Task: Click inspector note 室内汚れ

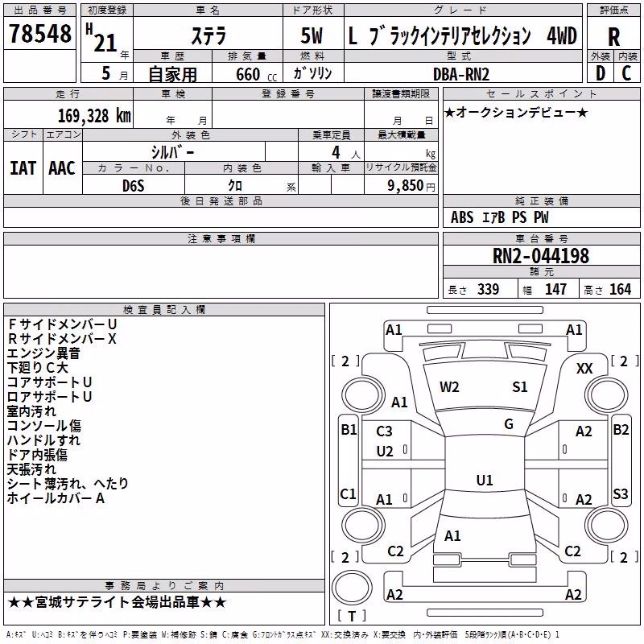Action: click(31, 411)
